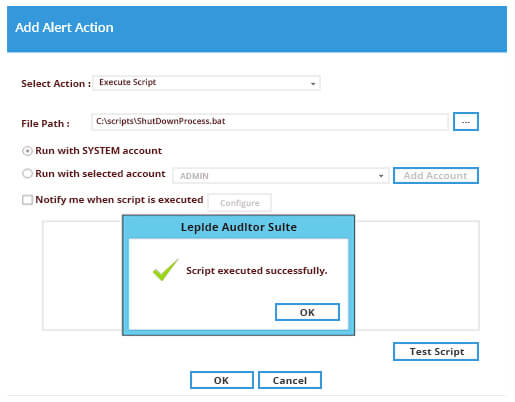
Task: Click the Add Account button
Action: 436,176
